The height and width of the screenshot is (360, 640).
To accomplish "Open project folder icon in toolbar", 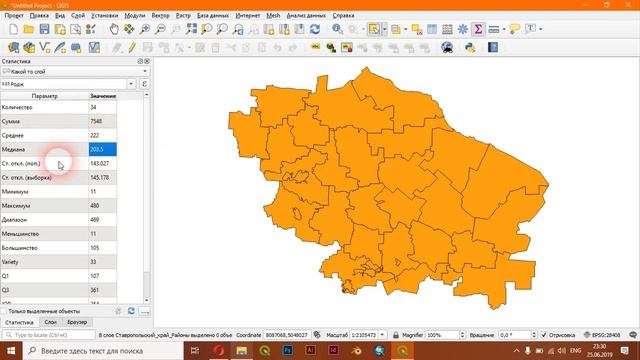I will (29, 29).
